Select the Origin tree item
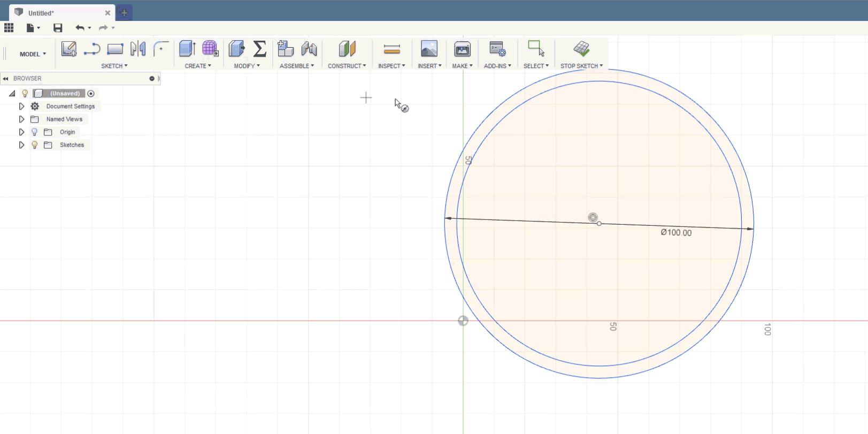The width and height of the screenshot is (868, 434). (67, 132)
